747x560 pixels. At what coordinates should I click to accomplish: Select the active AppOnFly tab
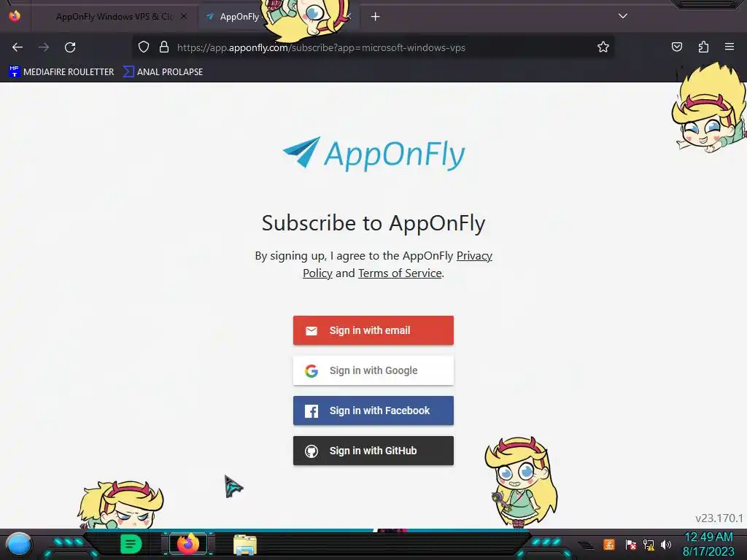pyautogui.click(x=239, y=17)
